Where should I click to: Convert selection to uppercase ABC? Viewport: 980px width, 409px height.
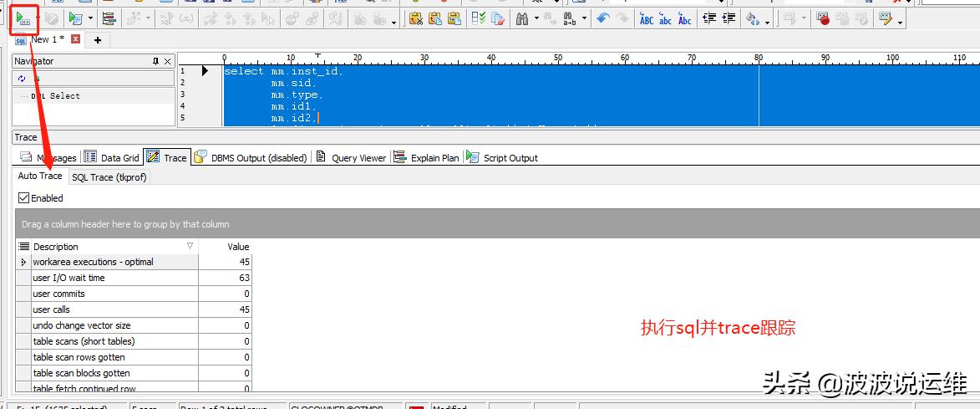point(647,19)
